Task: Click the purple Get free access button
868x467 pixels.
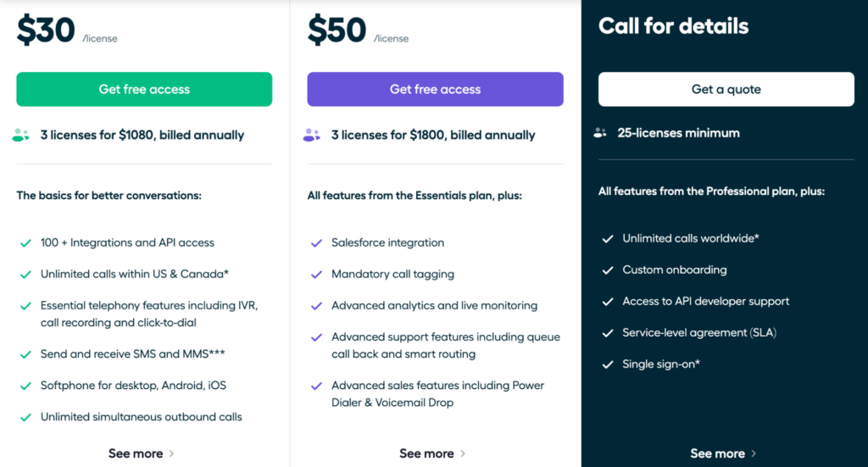Action: [435, 89]
